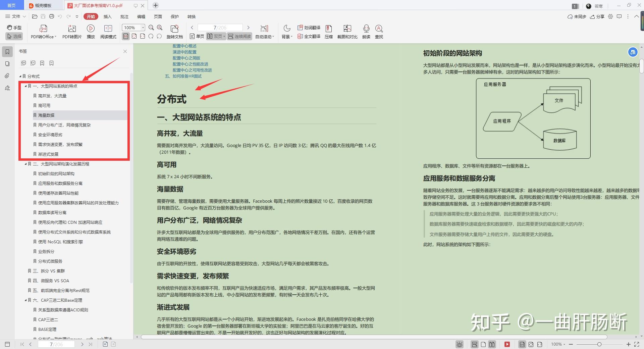Launch the 压缩 PDF compress tool
The width and height of the screenshot is (644, 349).
pyautogui.click(x=328, y=31)
